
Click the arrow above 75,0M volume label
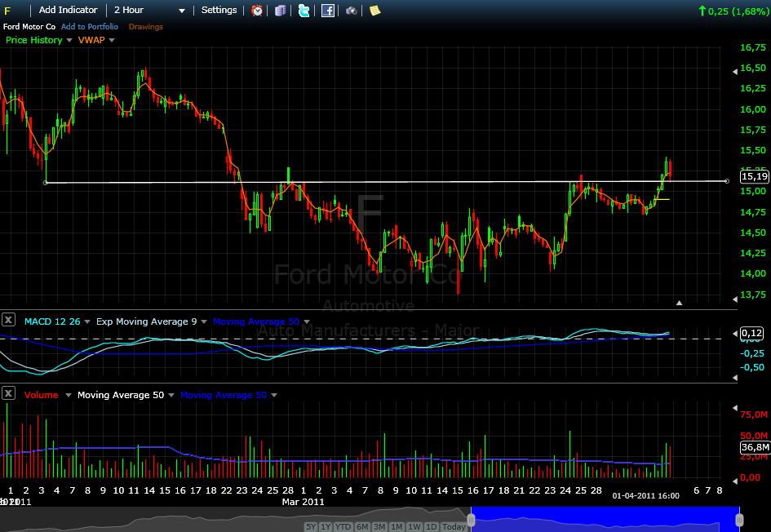[x=735, y=408]
